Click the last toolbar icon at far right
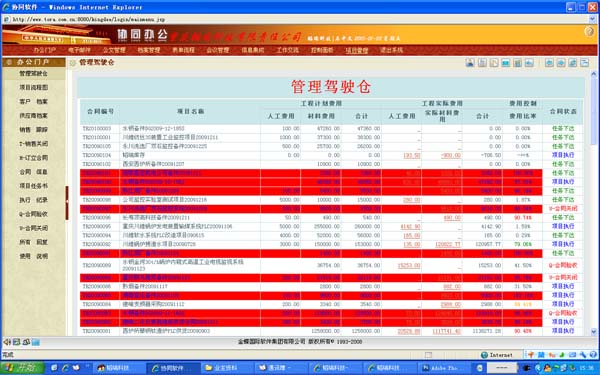The width and height of the screenshot is (600, 375). 584,63
